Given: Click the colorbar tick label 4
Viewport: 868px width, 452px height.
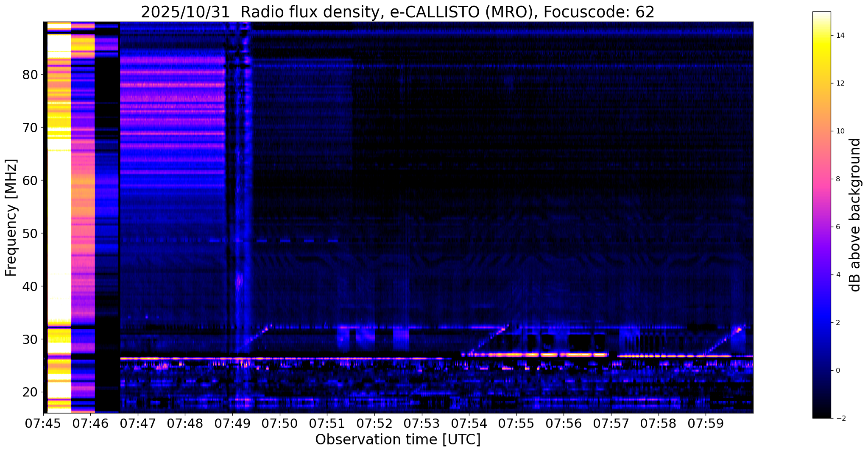Looking at the screenshot, I should (837, 275).
